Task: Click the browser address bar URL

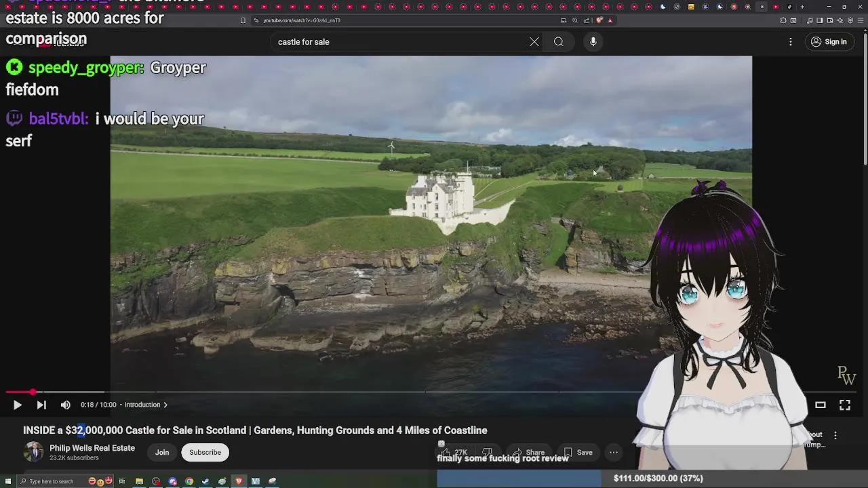Action: (x=302, y=20)
